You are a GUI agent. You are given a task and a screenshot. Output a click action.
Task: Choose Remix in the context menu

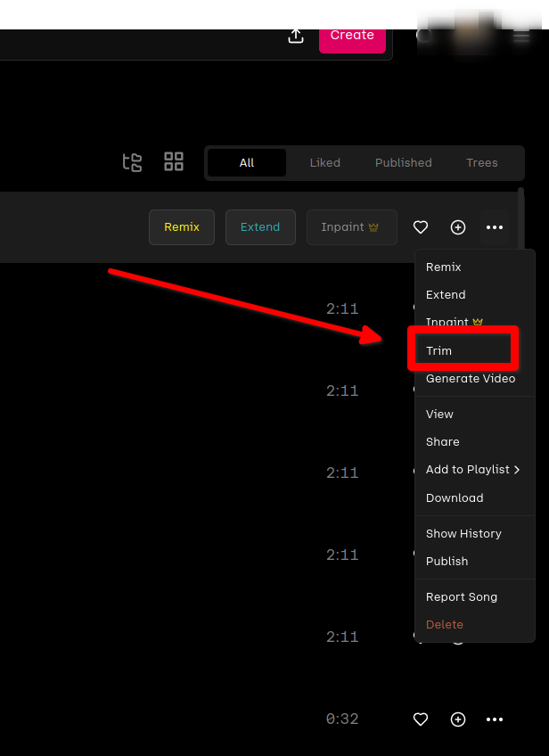click(475, 267)
